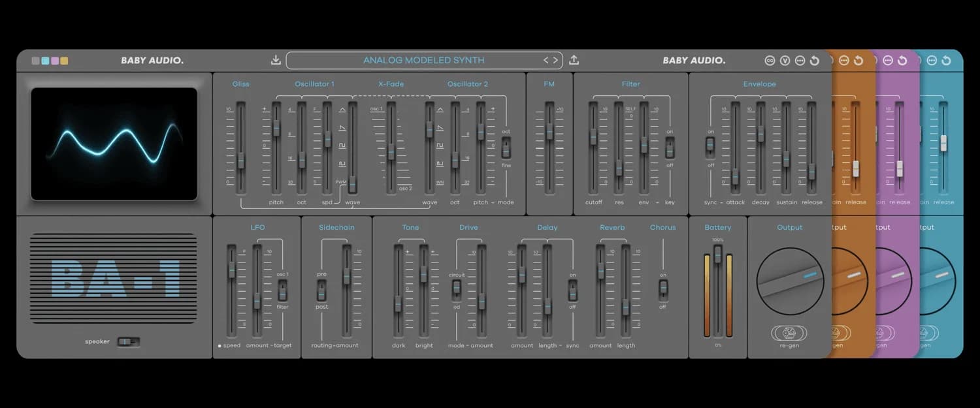Toggle the speaker switch off
980x408 pixels.
tap(128, 341)
